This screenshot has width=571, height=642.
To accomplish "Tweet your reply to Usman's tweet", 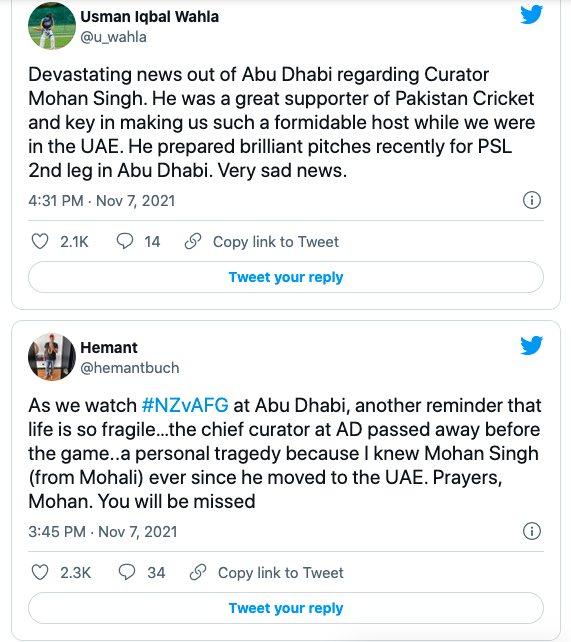I will 286,277.
